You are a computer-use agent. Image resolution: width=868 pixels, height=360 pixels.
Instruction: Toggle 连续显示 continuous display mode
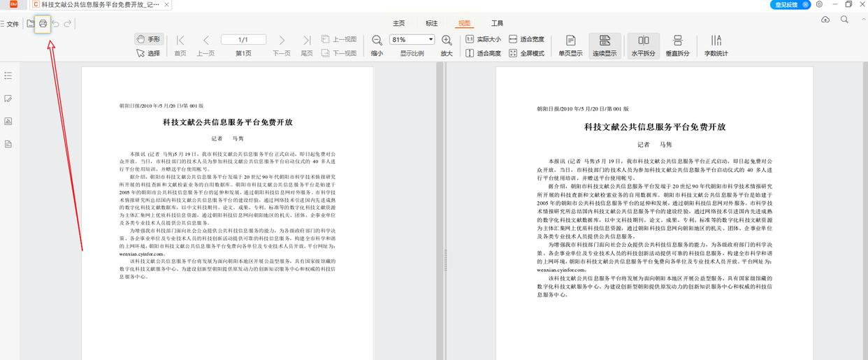point(605,45)
